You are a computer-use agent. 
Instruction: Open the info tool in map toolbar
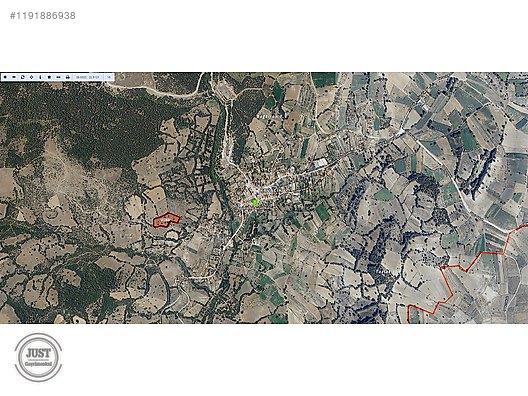[40, 77]
